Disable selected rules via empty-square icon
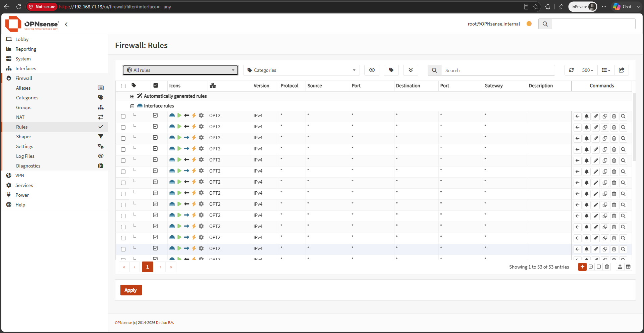644x333 pixels. click(599, 267)
